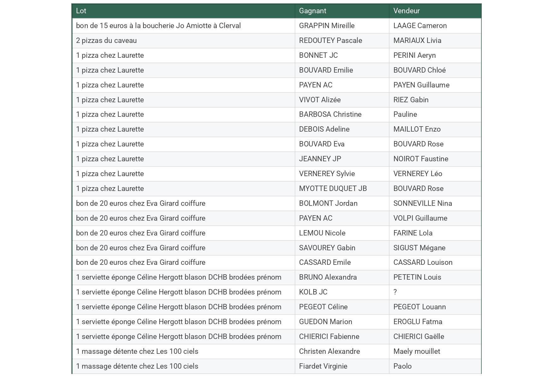
Task: Select the seller cell reading 'Pauline'
Action: coord(405,115)
